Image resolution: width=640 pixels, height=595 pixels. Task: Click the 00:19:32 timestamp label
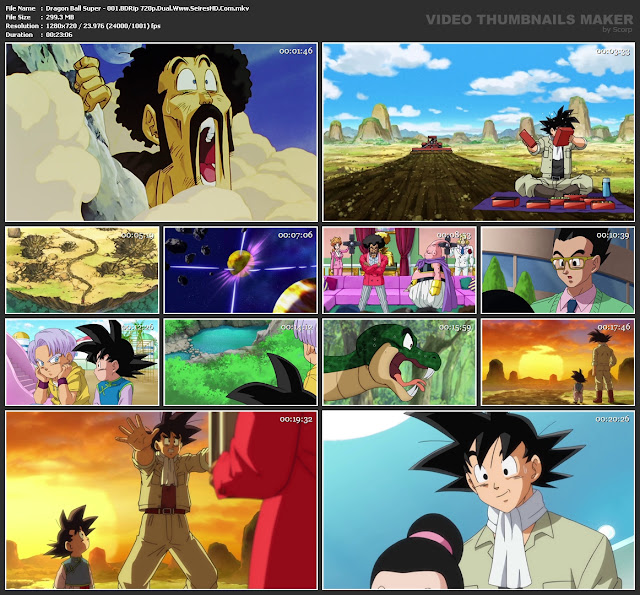(296, 420)
